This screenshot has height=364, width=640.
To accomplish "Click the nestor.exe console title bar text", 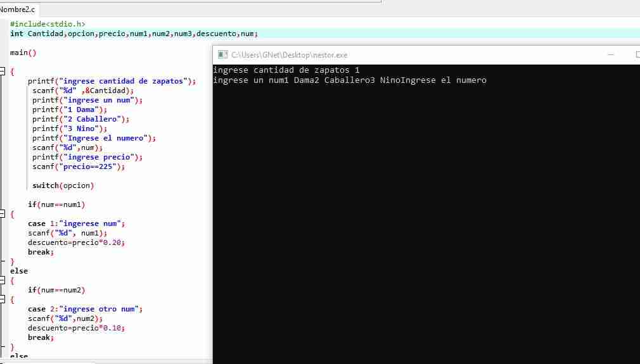I will click(290, 54).
